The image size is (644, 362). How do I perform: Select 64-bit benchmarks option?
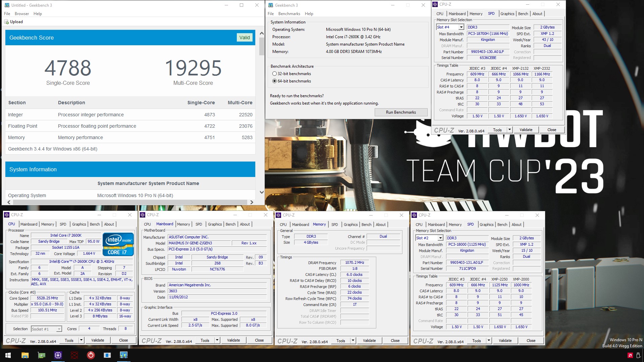[291, 81]
